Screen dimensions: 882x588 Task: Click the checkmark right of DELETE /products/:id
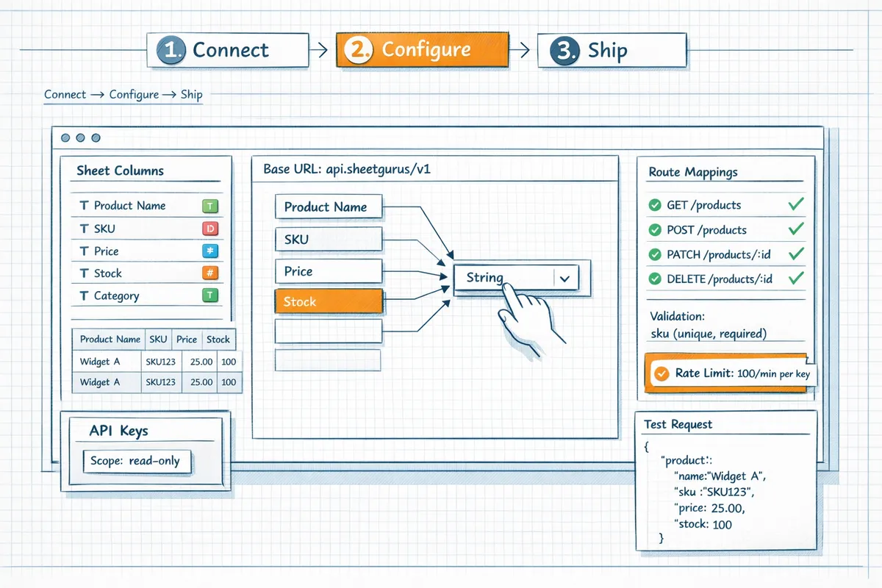point(795,278)
